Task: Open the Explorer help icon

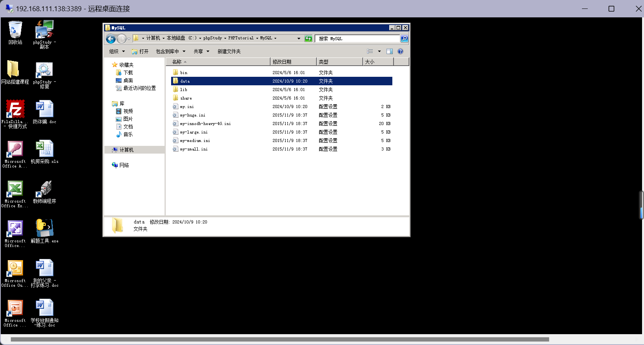Action: coord(400,51)
